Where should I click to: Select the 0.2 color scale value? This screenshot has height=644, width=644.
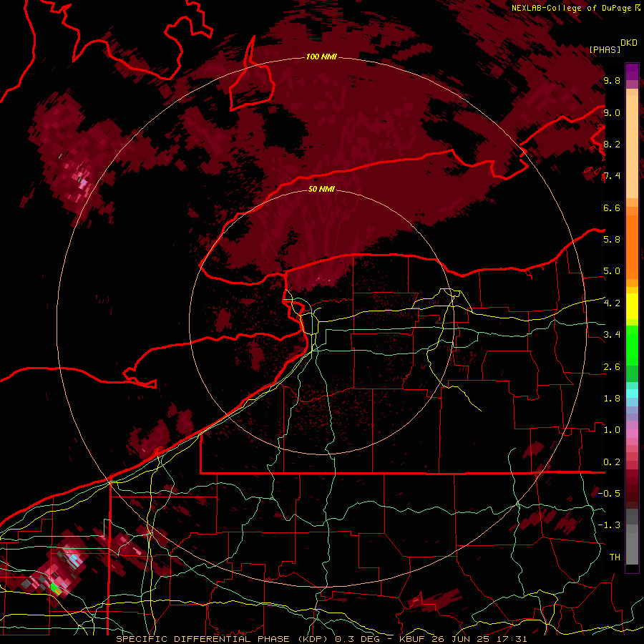pyautogui.click(x=612, y=462)
